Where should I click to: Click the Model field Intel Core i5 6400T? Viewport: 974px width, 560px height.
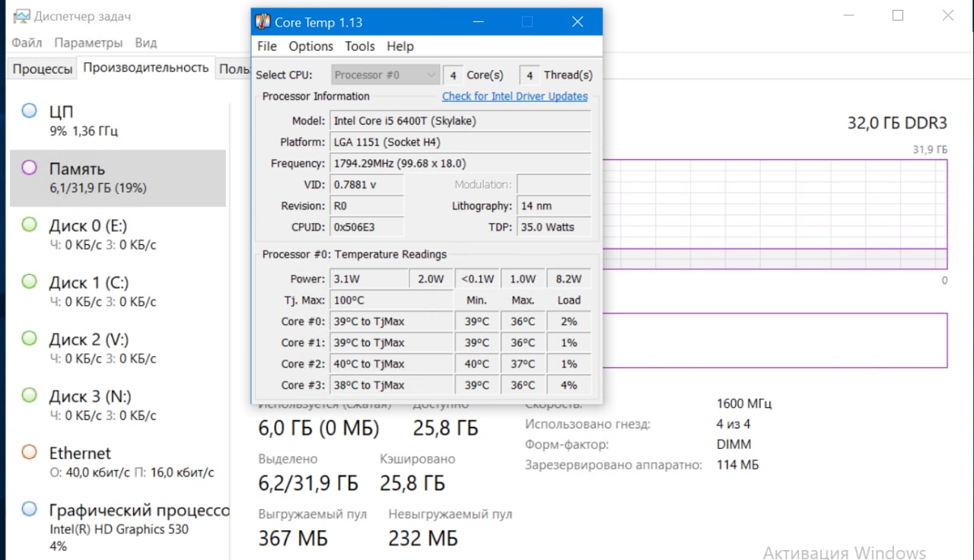tap(460, 121)
